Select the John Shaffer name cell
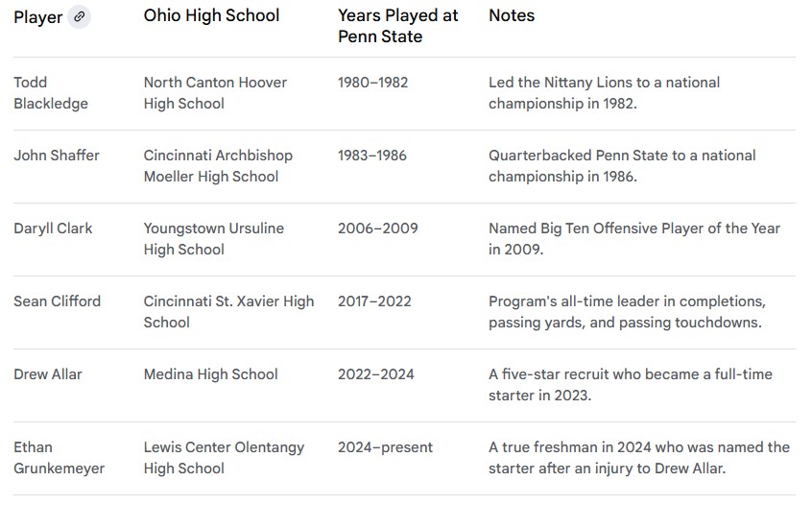This screenshot has height=505, width=812. (57, 156)
